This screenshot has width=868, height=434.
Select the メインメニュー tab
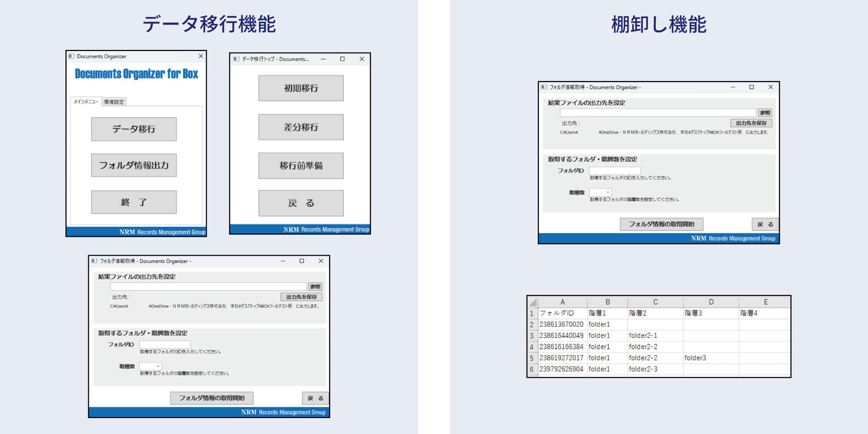tap(86, 102)
